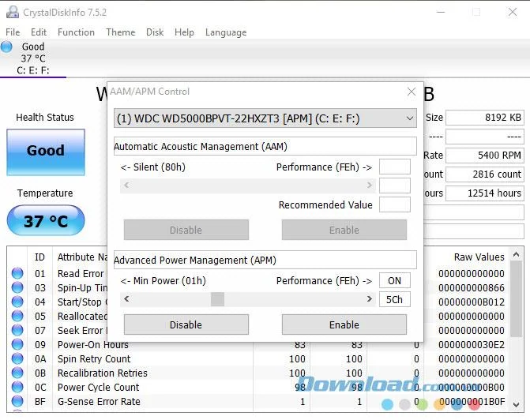Click raw value 000000000866
This screenshot has width=530, height=420.
tap(472, 288)
